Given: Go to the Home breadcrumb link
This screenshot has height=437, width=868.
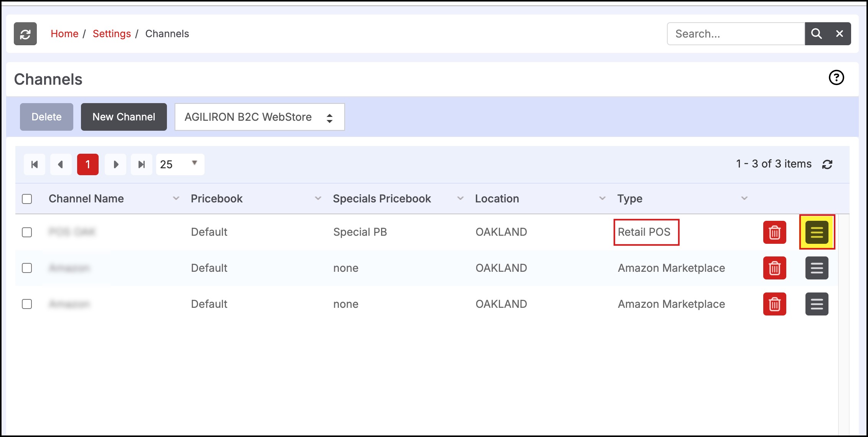Looking at the screenshot, I should 64,34.
